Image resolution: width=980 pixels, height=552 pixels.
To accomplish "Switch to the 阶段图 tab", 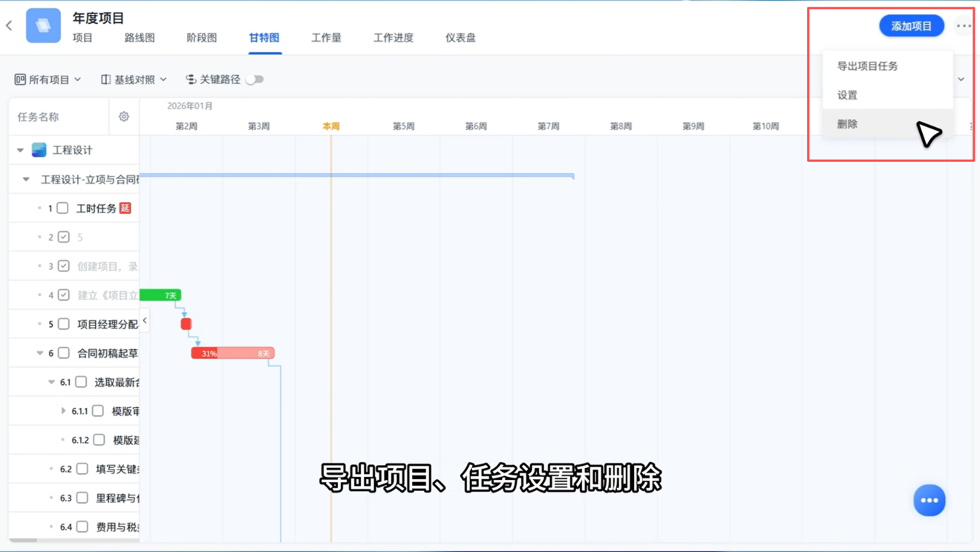I will 202,38.
